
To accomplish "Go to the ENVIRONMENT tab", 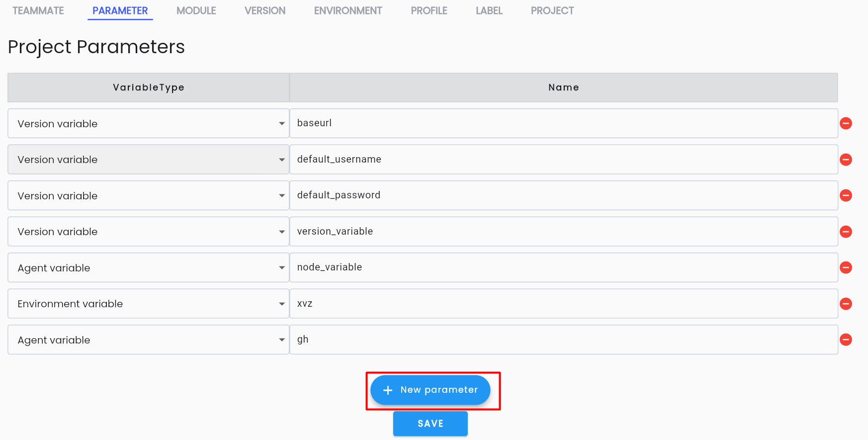I will (348, 10).
